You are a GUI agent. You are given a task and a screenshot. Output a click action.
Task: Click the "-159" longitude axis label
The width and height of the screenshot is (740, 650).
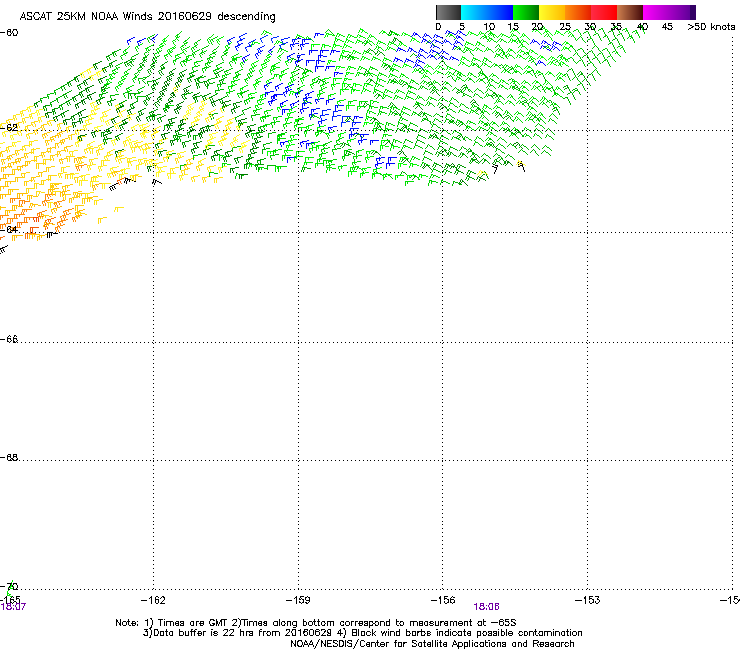coord(298,600)
